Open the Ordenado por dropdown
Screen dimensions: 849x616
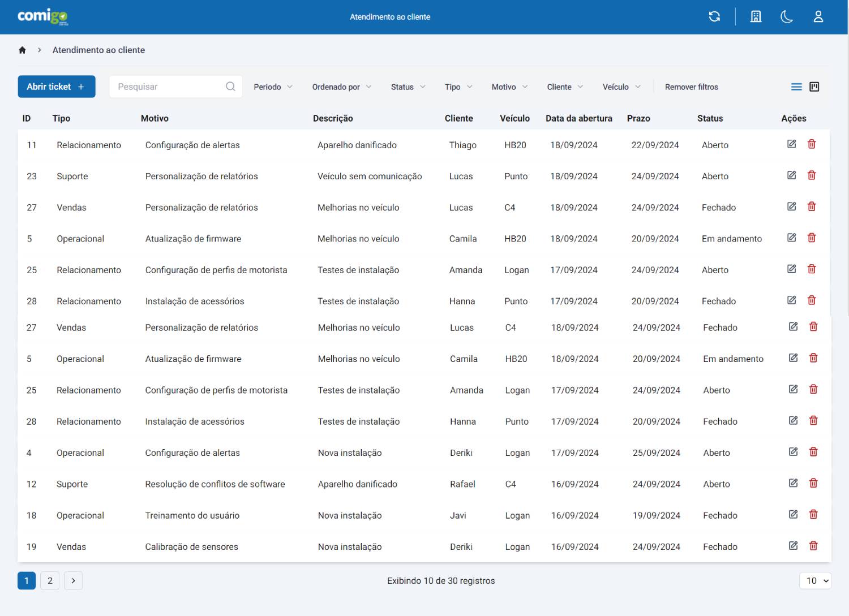tap(342, 87)
